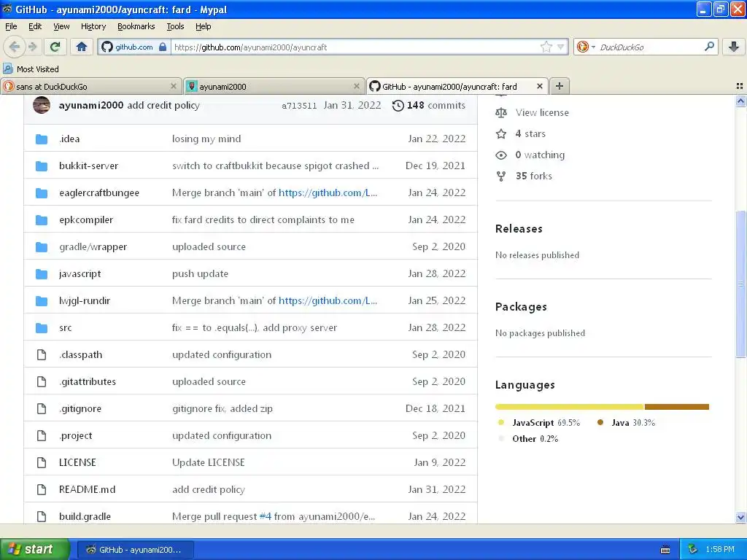Viewport: 747px width, 560px height.
Task: Open pull request #4 link
Action: point(266,517)
